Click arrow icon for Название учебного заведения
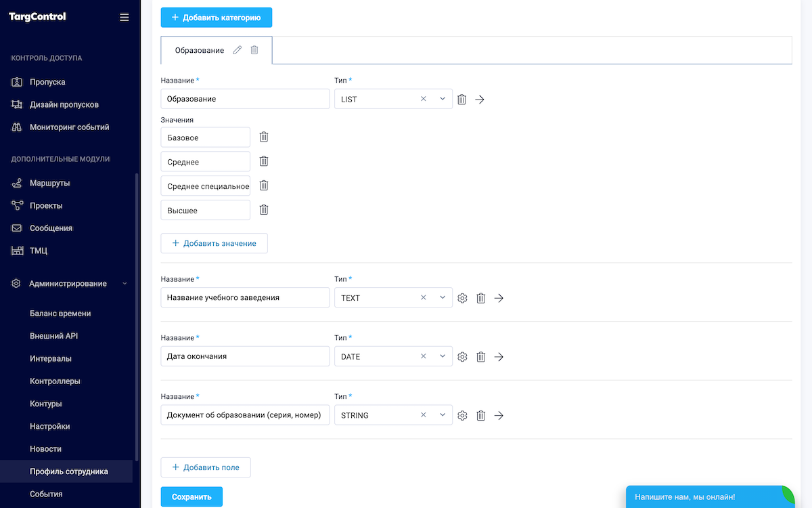Image resolution: width=812 pixels, height=508 pixels. point(499,298)
